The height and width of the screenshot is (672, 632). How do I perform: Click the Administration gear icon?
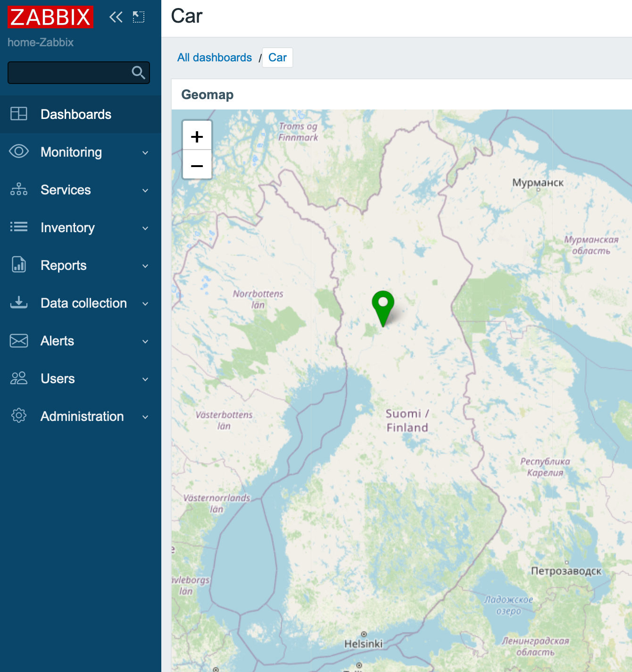coord(19,416)
